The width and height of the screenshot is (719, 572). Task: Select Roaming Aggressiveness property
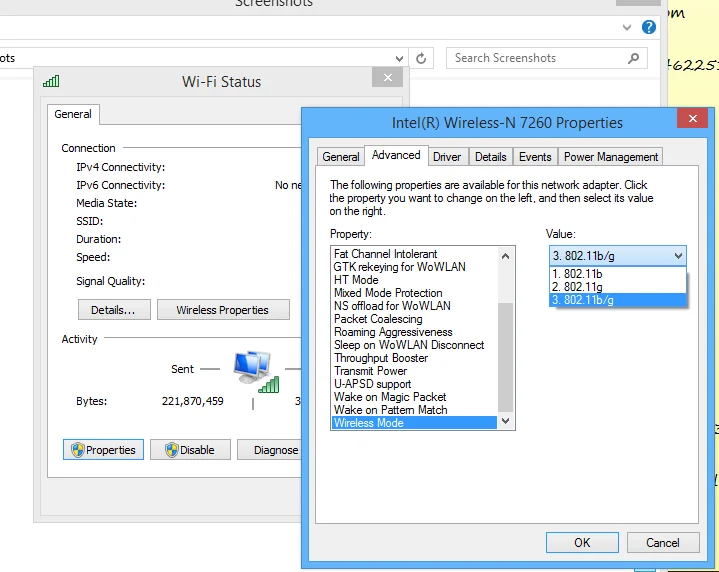[414, 332]
